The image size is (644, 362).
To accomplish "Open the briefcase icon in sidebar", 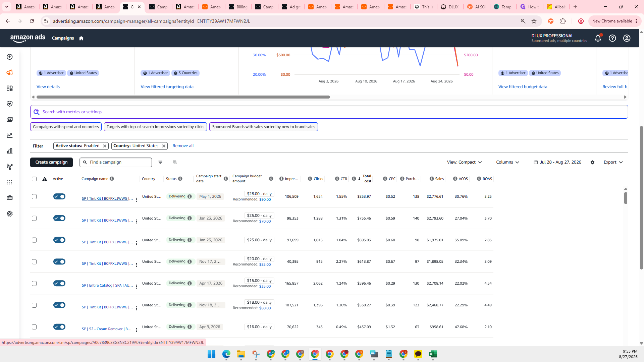I will [x=10, y=198].
